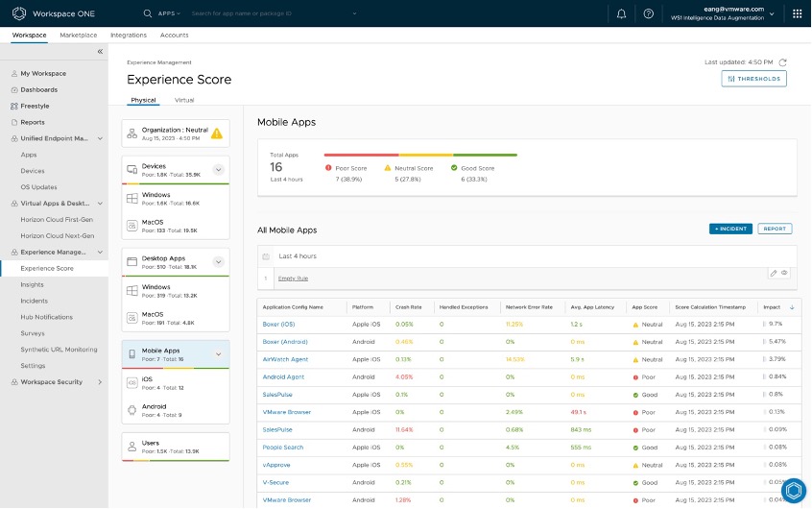Expand the Workspace Security sidebar section
Screen dimensions: 812x509
(100, 382)
